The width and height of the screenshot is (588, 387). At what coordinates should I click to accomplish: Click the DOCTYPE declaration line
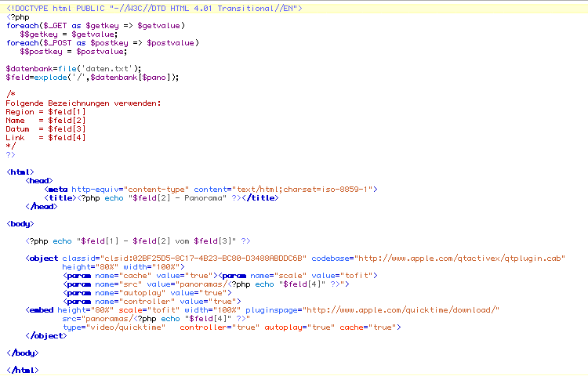(154, 9)
